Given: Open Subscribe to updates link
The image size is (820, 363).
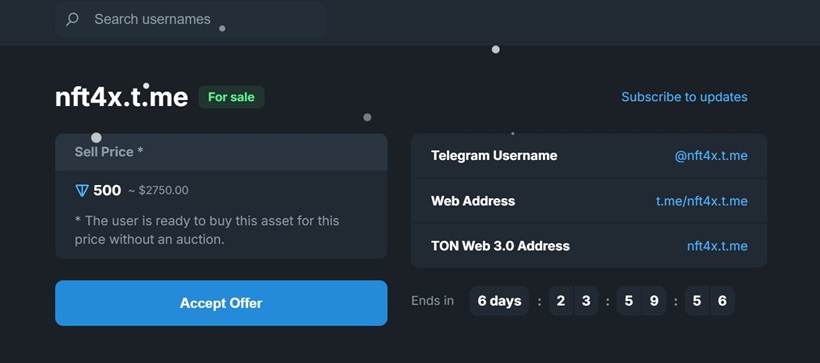Looking at the screenshot, I should 684,97.
